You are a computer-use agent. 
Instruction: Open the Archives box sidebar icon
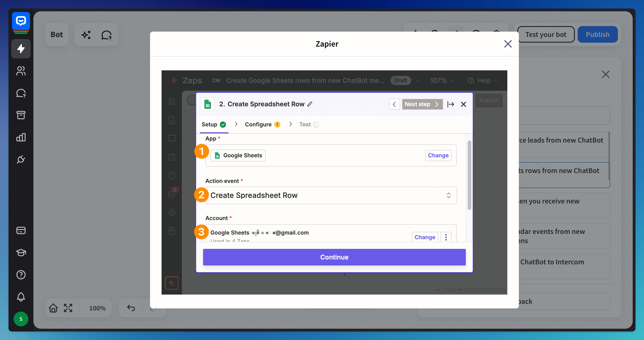point(21,115)
